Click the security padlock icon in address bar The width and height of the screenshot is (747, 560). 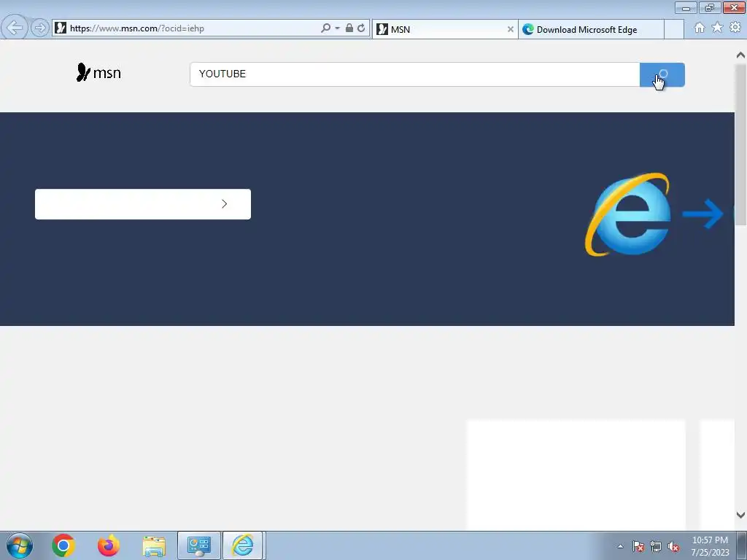click(349, 28)
